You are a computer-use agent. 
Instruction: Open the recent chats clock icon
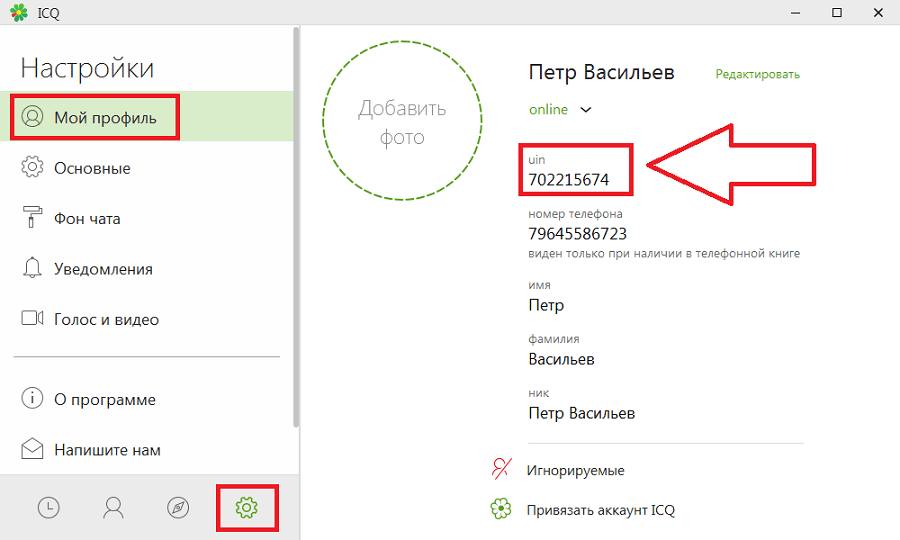click(x=49, y=508)
